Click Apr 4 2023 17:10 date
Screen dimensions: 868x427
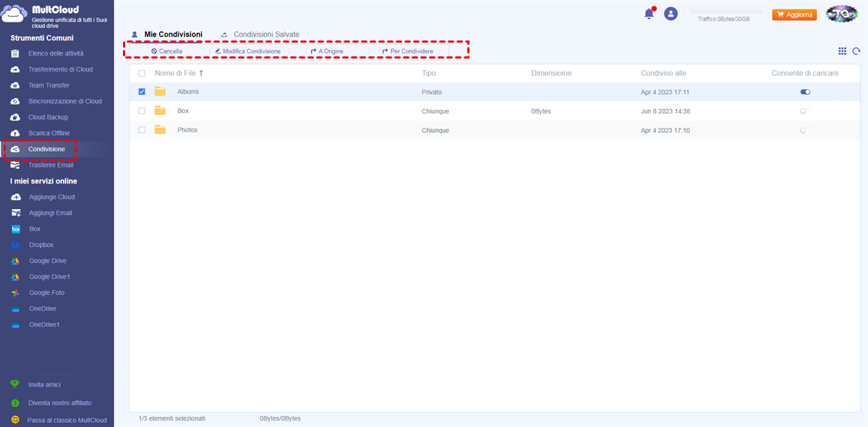pos(665,131)
